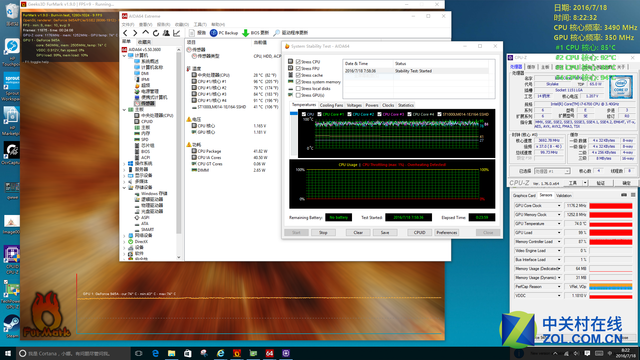
Task: Click the green BIOS update arrow icon
Action: (245, 33)
